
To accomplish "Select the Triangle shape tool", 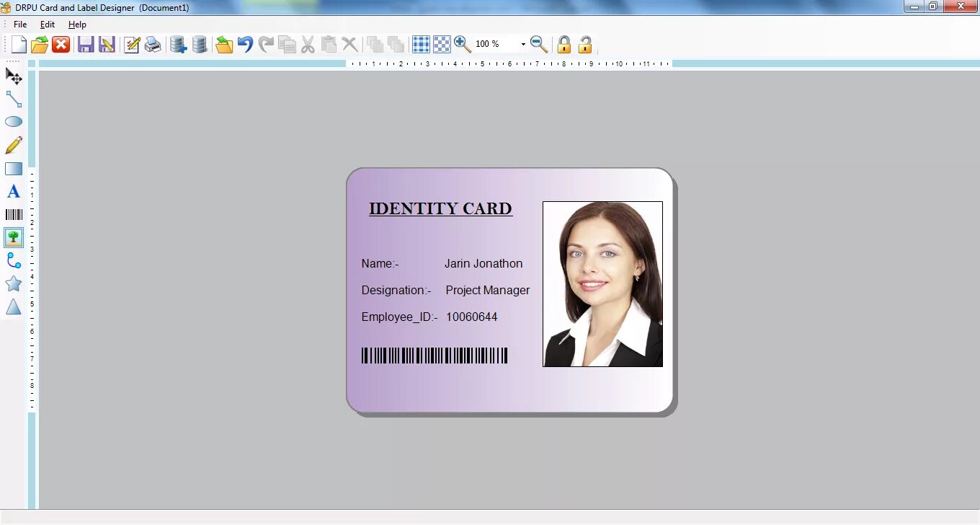I will [13, 306].
